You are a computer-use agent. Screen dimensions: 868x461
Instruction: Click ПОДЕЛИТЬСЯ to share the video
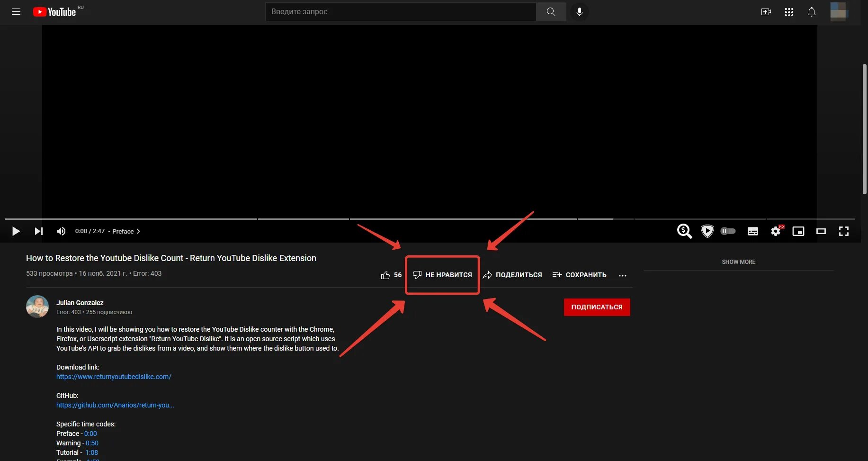512,275
